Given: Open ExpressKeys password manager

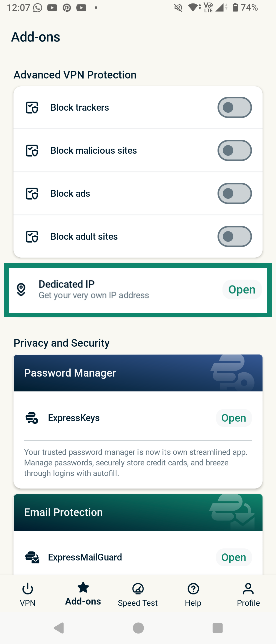Looking at the screenshot, I should click(234, 418).
